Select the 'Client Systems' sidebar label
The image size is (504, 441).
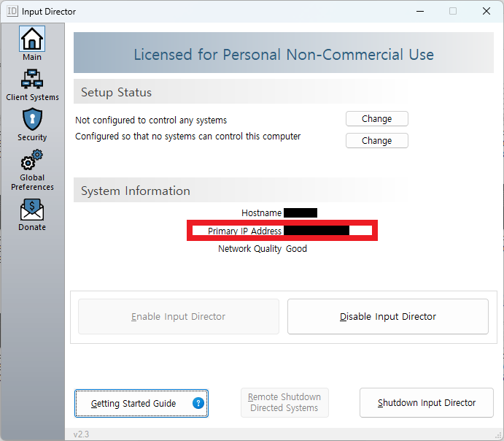coord(32,97)
